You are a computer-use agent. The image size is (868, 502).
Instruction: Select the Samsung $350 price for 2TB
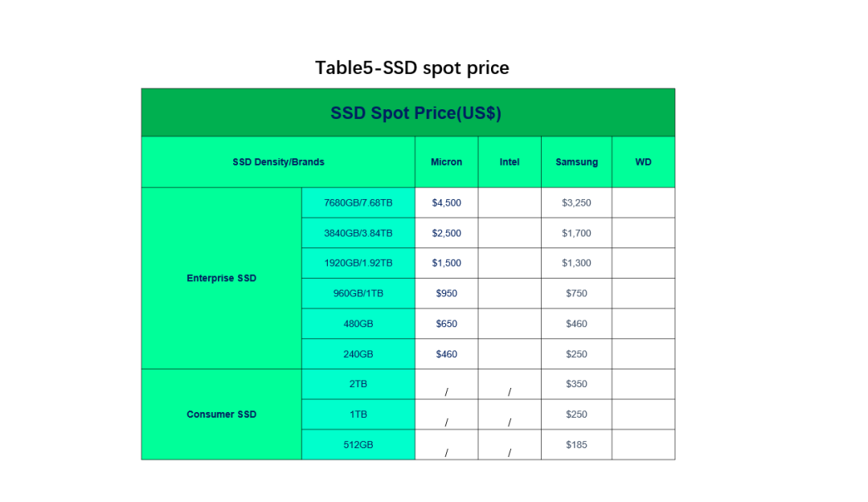pos(576,384)
